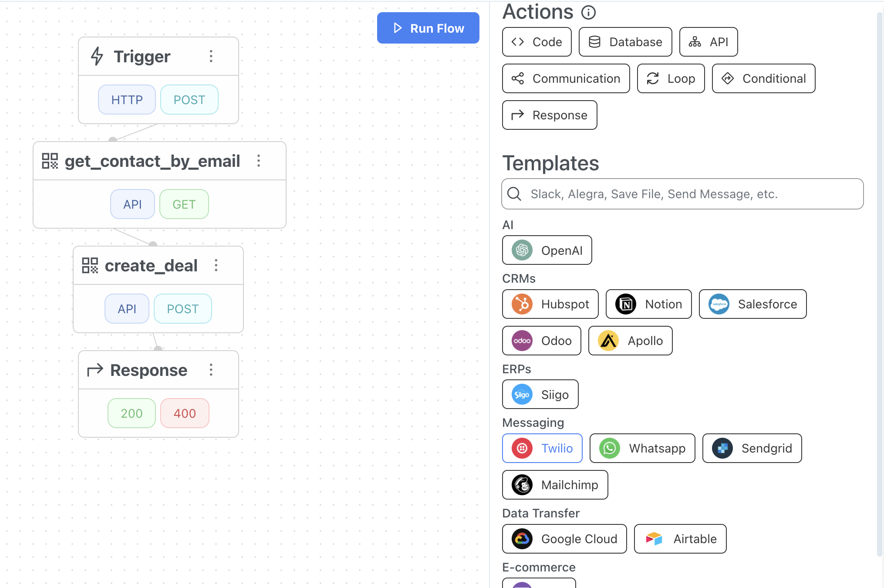884x588 pixels.
Task: Focus the Templates search field
Action: [x=688, y=194]
